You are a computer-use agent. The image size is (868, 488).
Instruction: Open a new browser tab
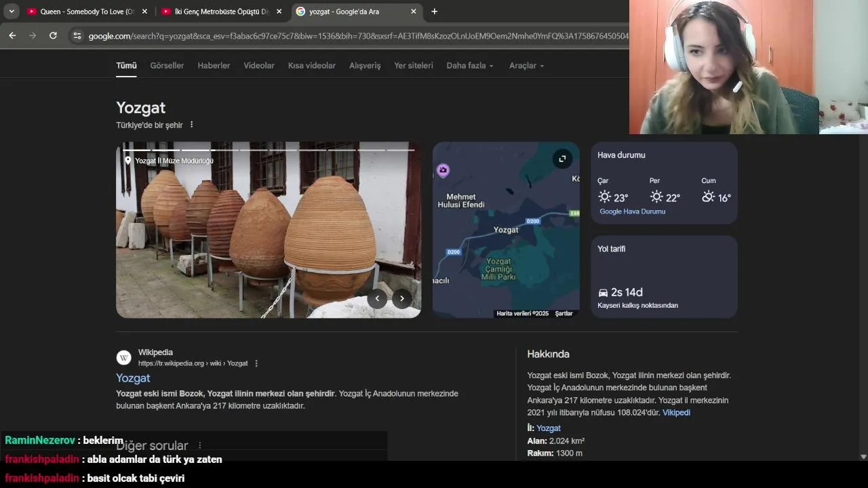(434, 12)
